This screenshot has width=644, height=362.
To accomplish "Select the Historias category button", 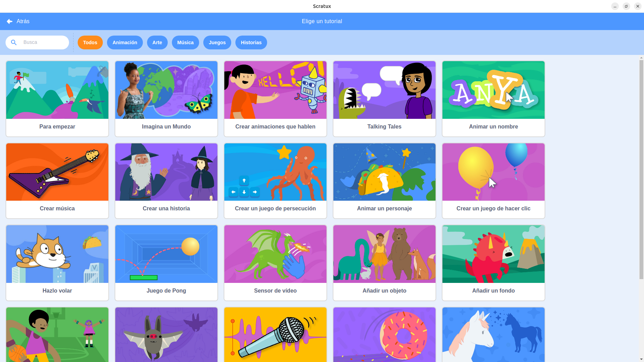I will pos(251,42).
